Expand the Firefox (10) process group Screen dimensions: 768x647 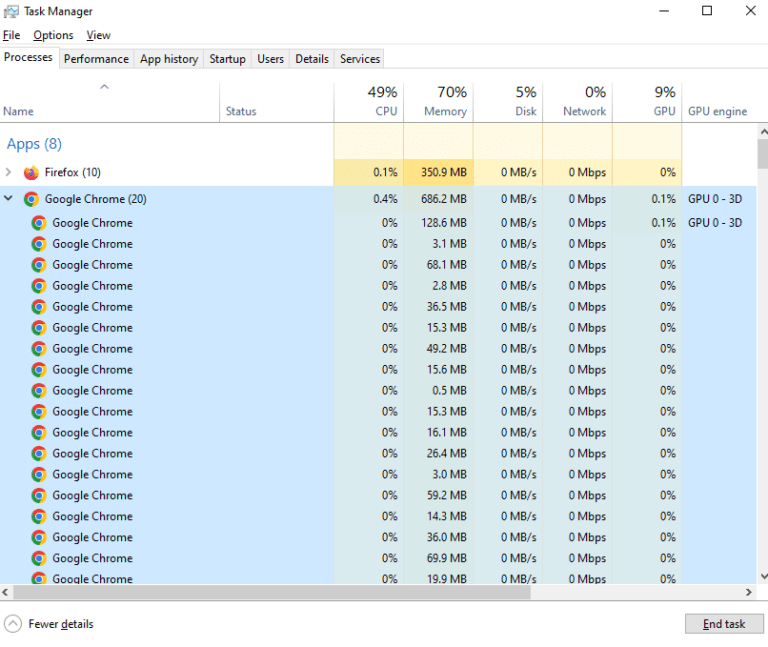click(9, 173)
